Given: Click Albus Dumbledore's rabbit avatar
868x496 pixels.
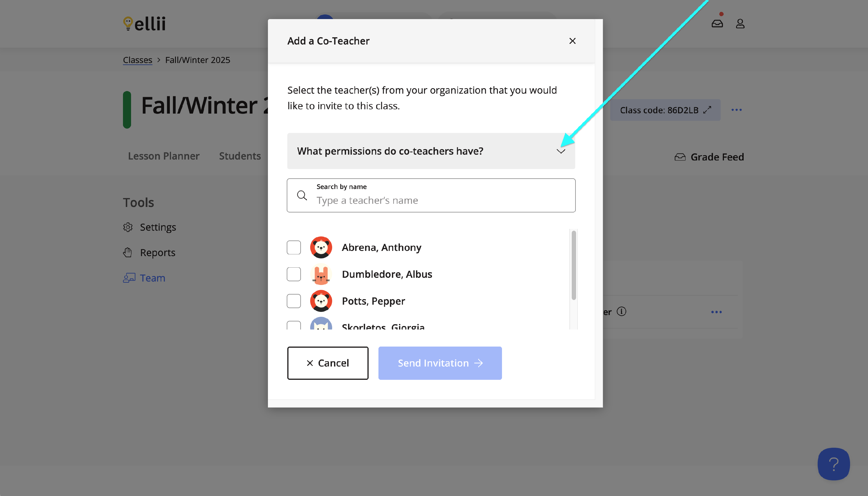Looking at the screenshot, I should (321, 274).
